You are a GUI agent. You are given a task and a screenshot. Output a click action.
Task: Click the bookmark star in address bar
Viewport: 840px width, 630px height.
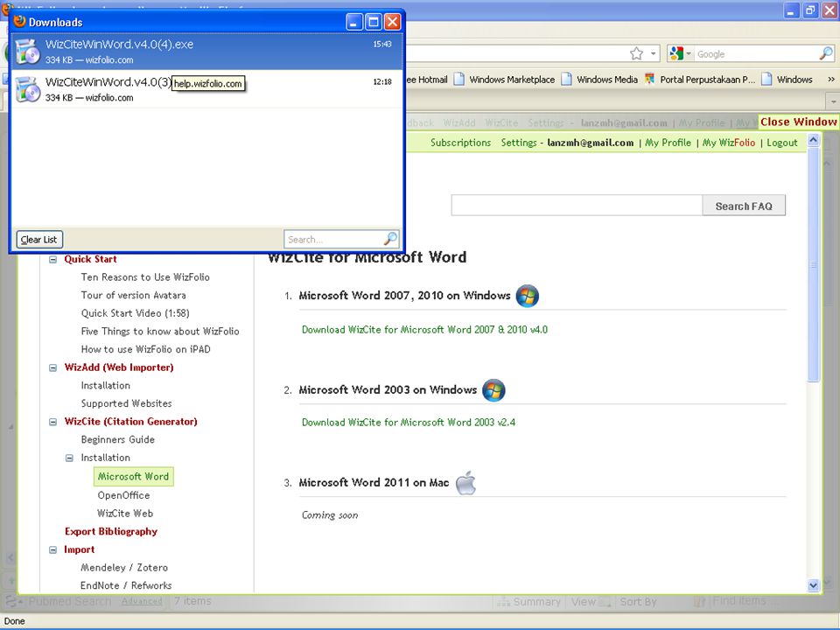[x=636, y=53]
